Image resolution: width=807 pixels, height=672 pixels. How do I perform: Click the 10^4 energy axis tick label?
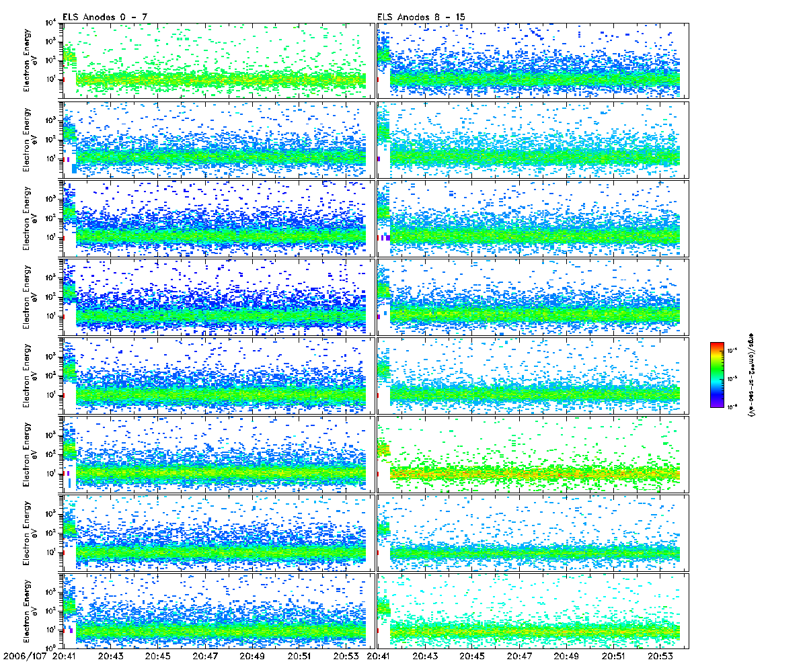click(50, 24)
